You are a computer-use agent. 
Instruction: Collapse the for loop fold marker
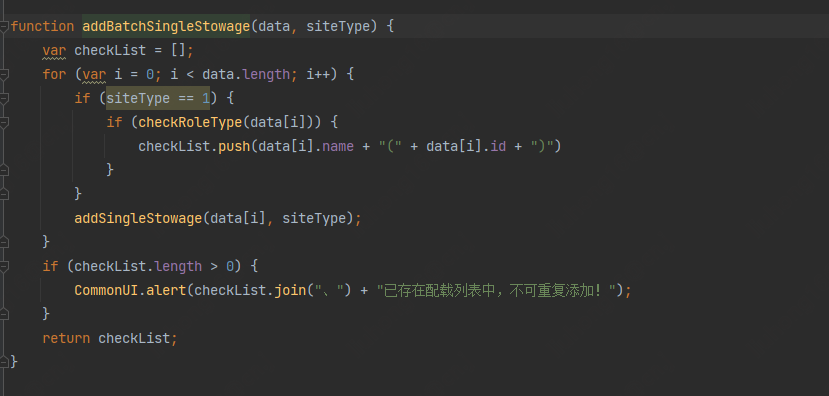click(x=4, y=74)
